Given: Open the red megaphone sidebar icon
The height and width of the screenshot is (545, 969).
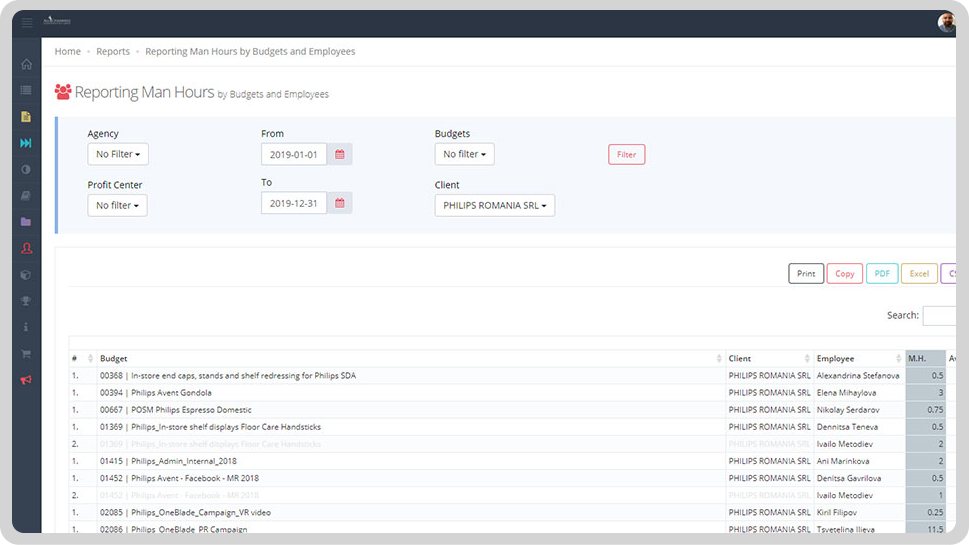Looking at the screenshot, I should pyautogui.click(x=26, y=380).
